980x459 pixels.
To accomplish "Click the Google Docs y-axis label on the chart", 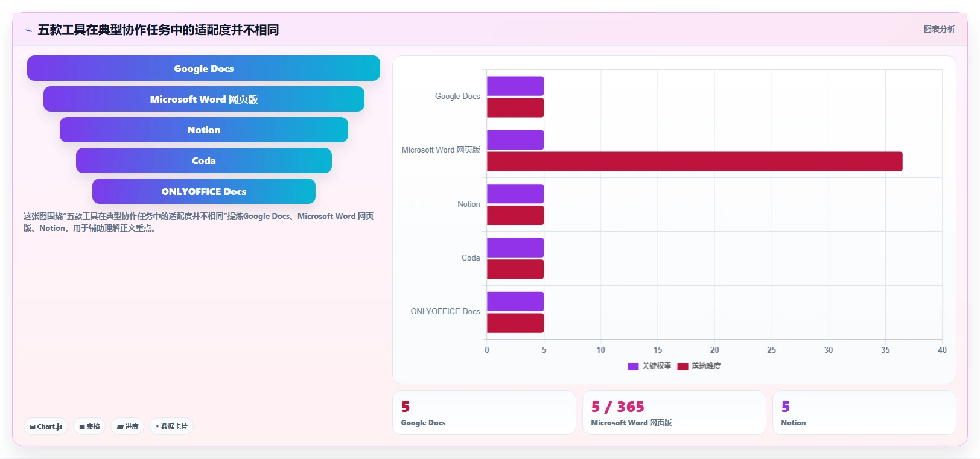I will point(457,97).
